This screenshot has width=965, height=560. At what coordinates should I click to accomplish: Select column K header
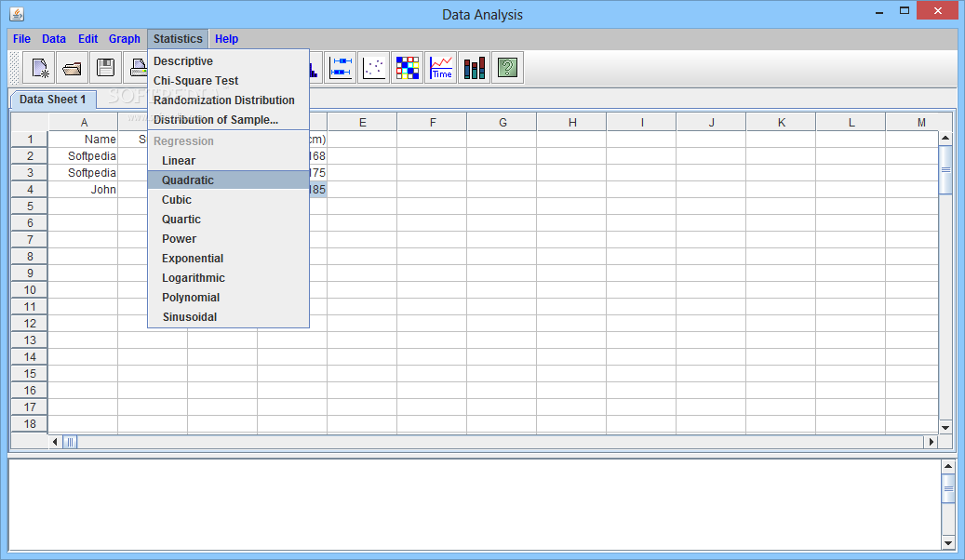pyautogui.click(x=781, y=123)
